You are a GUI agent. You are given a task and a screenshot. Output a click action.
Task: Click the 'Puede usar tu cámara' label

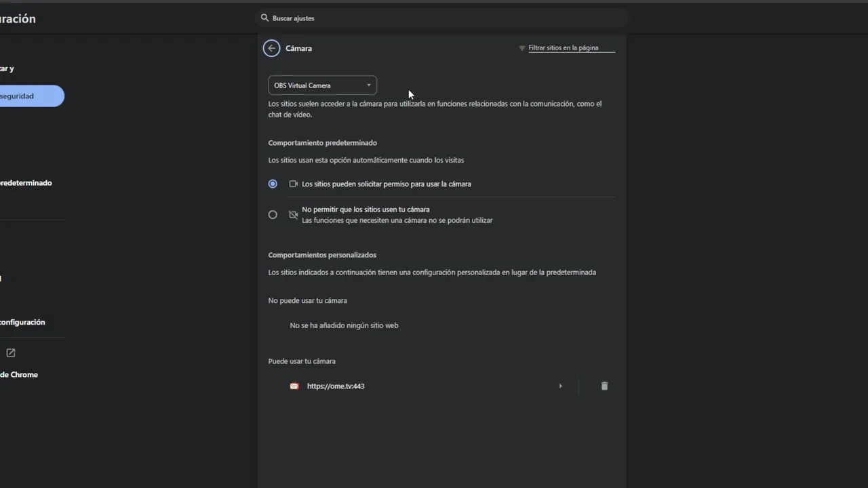click(x=302, y=361)
